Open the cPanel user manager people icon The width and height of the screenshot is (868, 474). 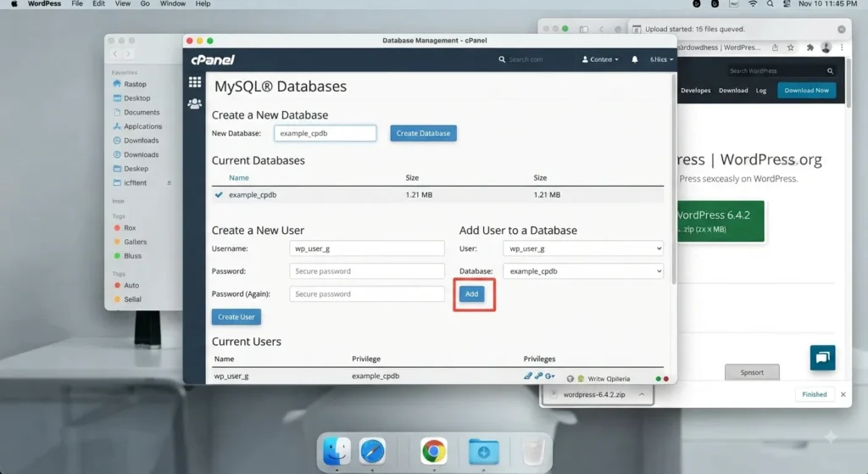pyautogui.click(x=195, y=103)
